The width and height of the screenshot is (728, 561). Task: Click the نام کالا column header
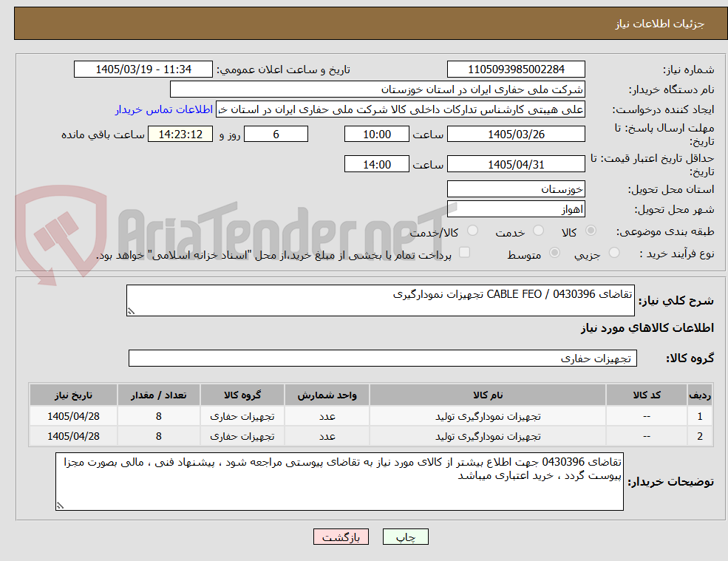click(x=488, y=395)
